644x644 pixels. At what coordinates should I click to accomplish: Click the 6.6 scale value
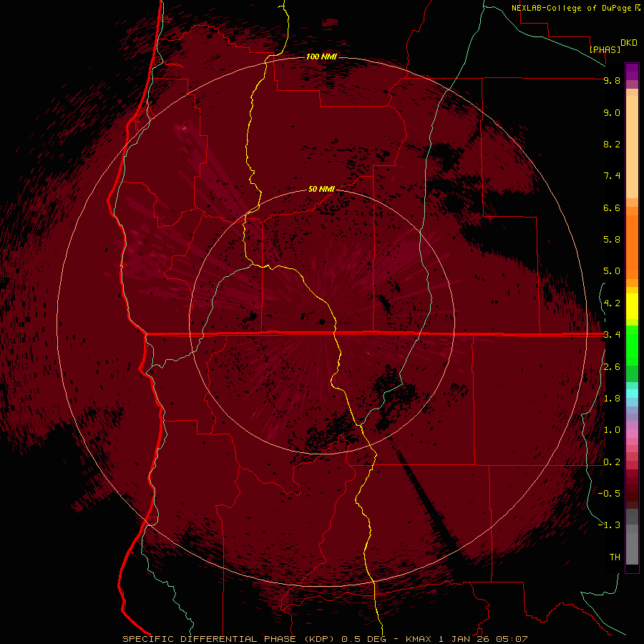pos(612,208)
